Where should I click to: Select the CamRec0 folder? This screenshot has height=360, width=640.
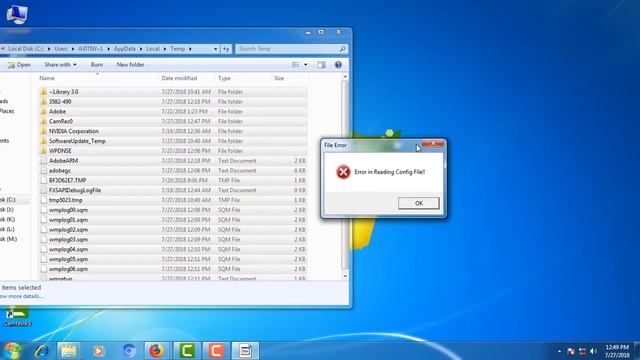[x=173, y=121]
